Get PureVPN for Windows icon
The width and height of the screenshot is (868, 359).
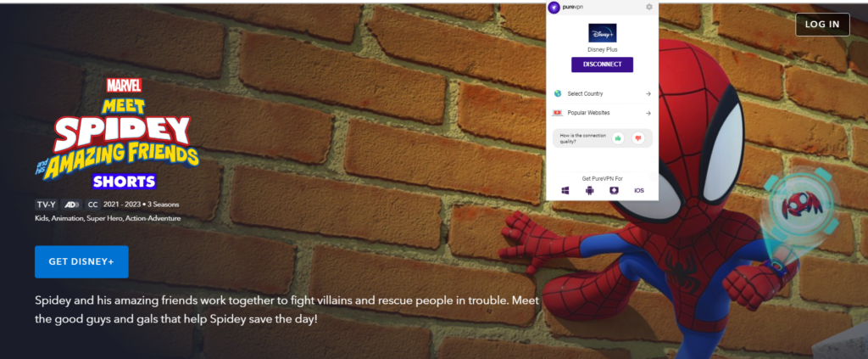pyautogui.click(x=565, y=191)
